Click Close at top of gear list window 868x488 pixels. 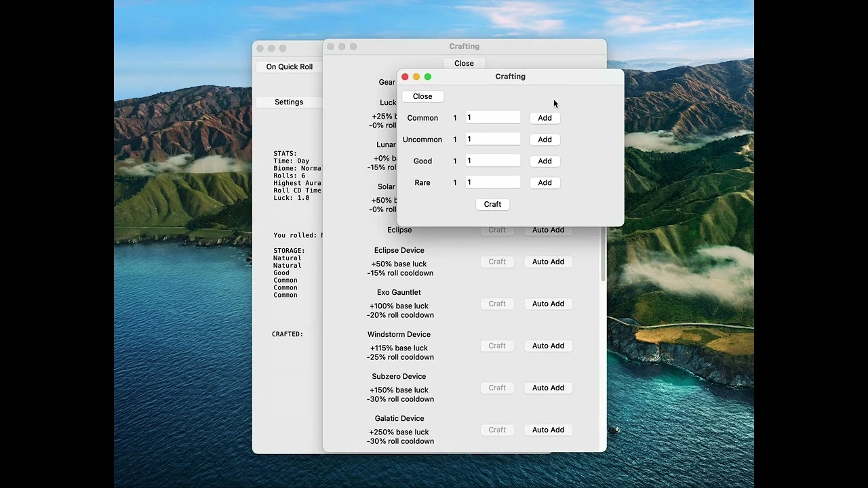[x=464, y=64]
